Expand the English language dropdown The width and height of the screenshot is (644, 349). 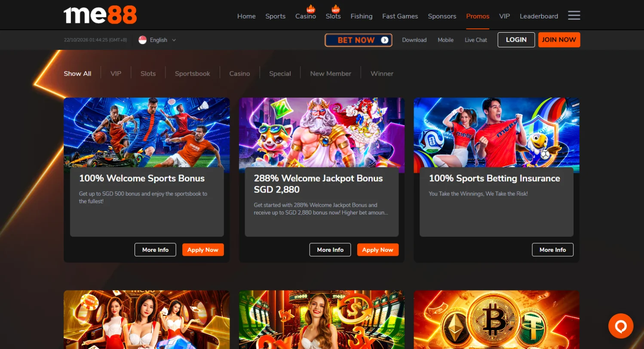click(157, 40)
